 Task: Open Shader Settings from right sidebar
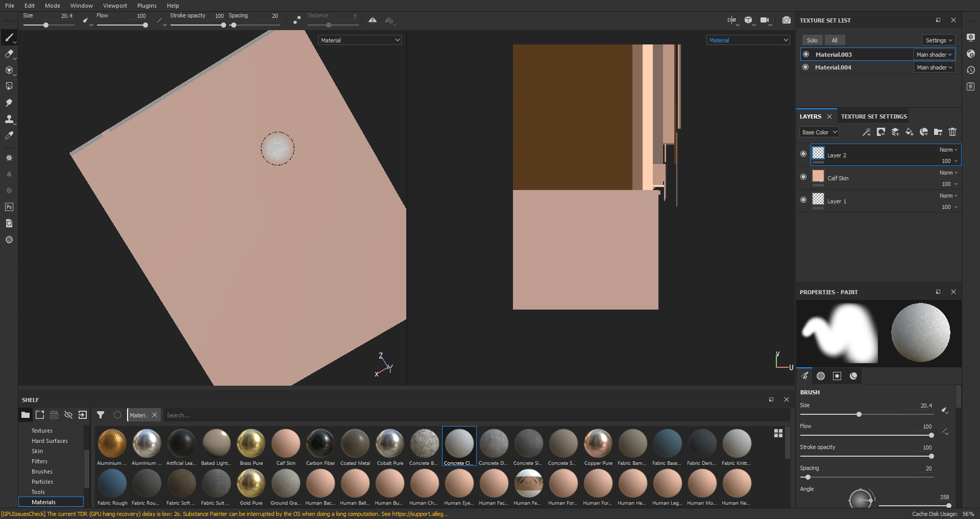coord(971,54)
